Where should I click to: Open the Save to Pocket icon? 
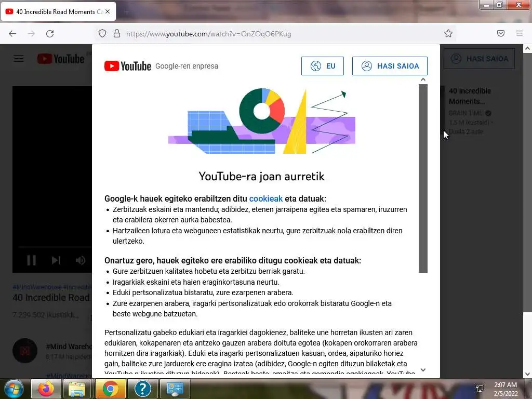pyautogui.click(x=501, y=33)
